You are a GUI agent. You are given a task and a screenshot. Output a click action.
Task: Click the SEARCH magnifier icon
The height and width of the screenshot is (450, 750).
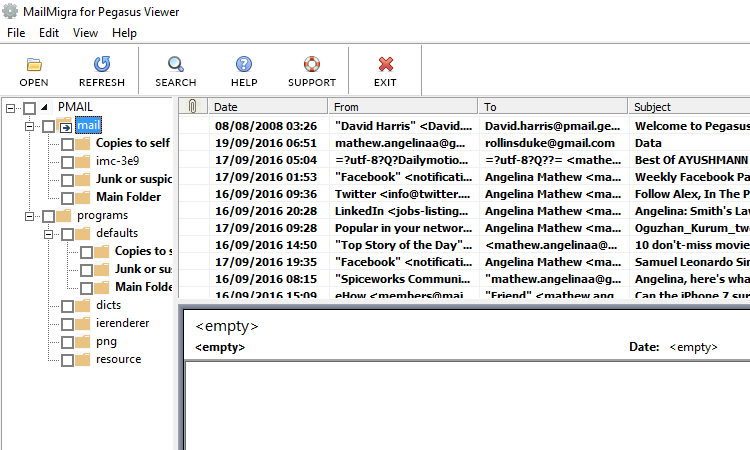[176, 64]
